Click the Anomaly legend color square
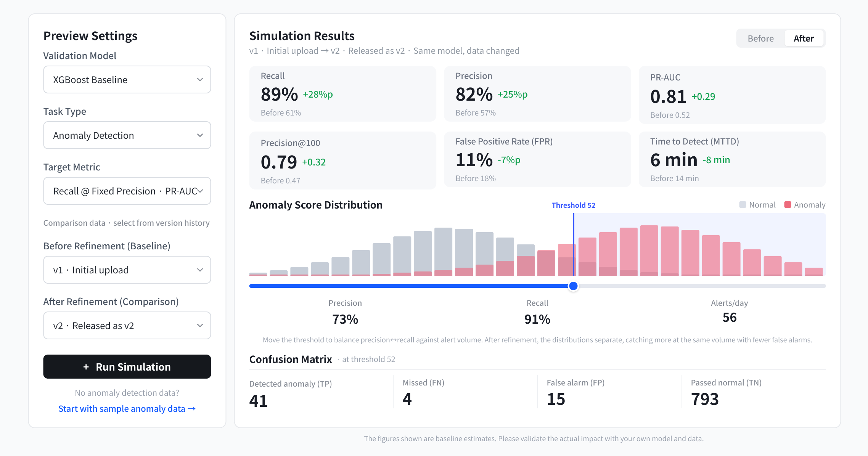 click(x=788, y=205)
